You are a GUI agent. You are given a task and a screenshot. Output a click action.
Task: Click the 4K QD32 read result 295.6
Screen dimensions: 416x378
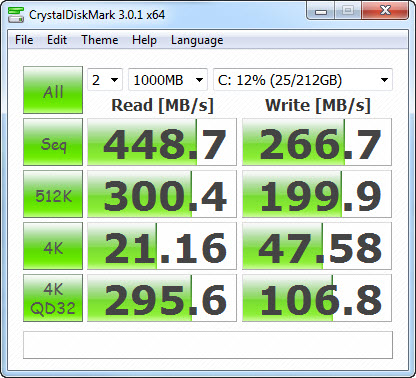pos(162,298)
